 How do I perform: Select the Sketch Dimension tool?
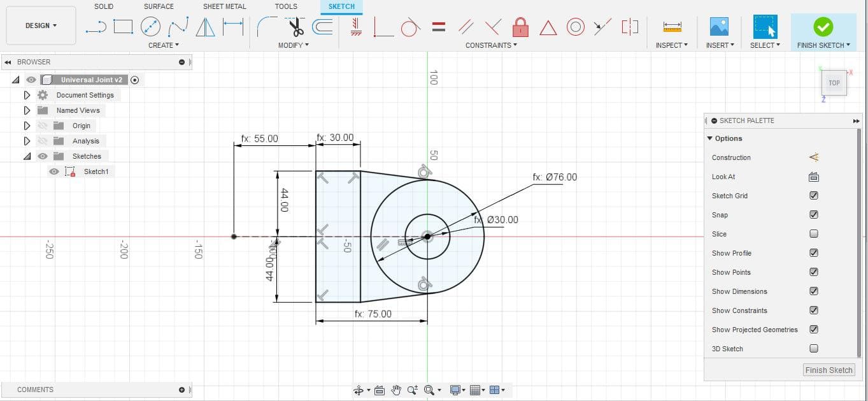[233, 27]
